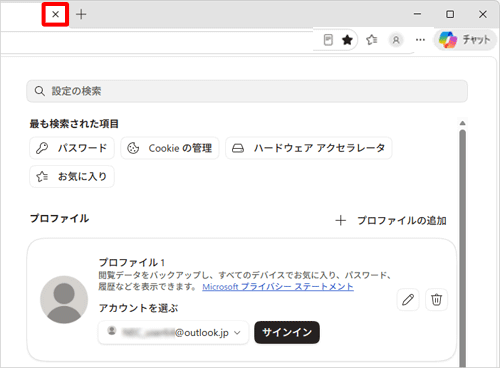Click the 最も検索された項目 heading
The image size is (500, 368).
coord(74,124)
